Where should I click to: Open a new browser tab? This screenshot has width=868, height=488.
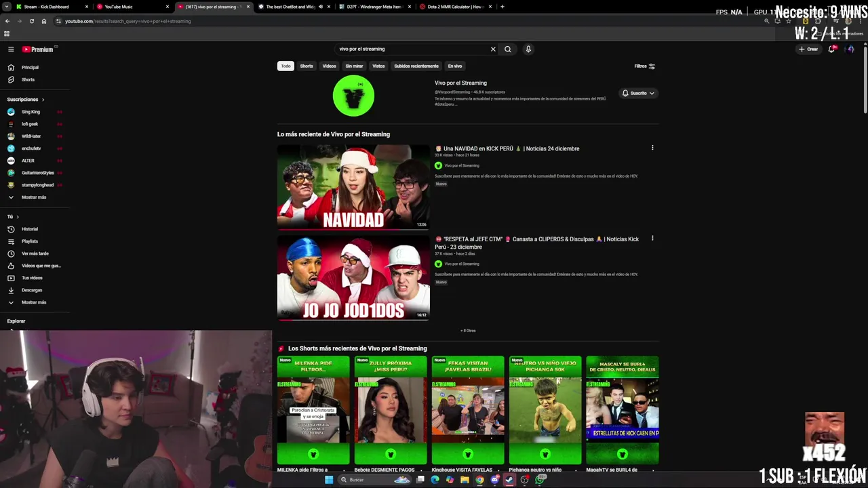coord(502,7)
